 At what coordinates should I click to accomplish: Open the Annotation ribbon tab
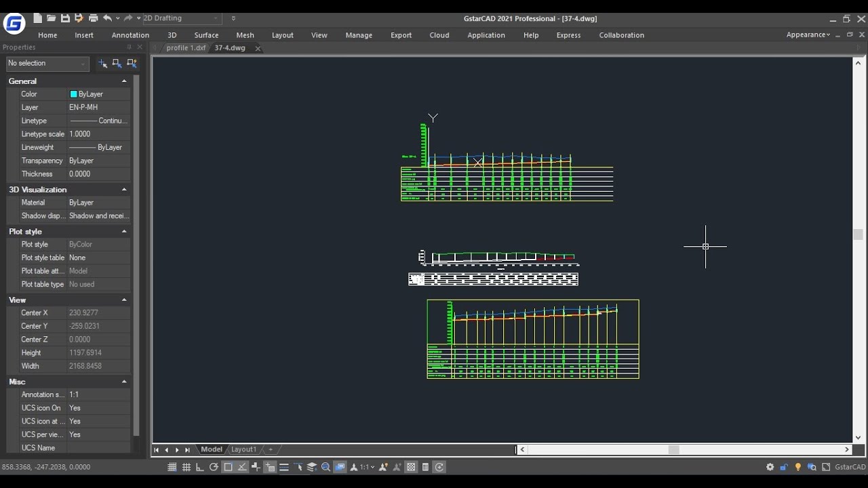coord(130,35)
